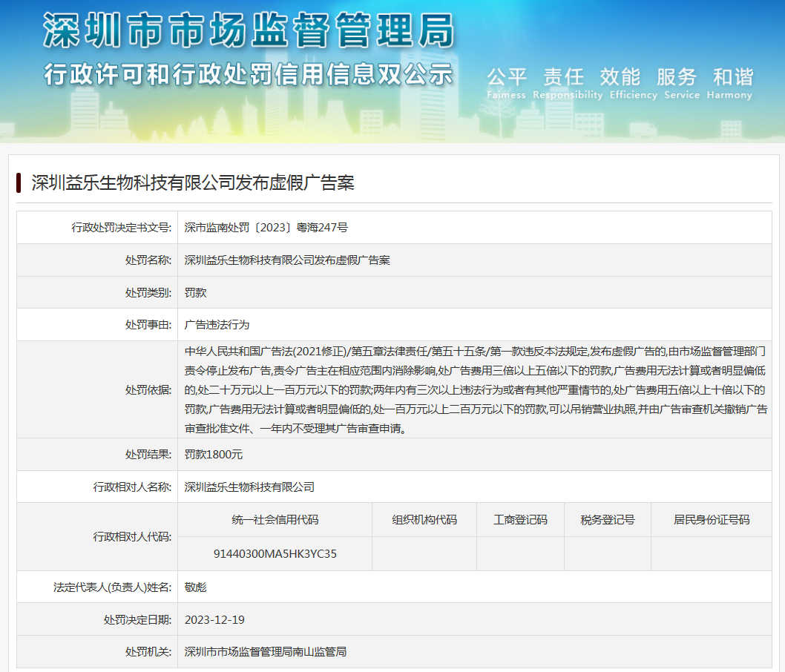The image size is (785, 672).
Task: Click the 深圳市市场监督管理局 banner title
Action: pos(248,32)
